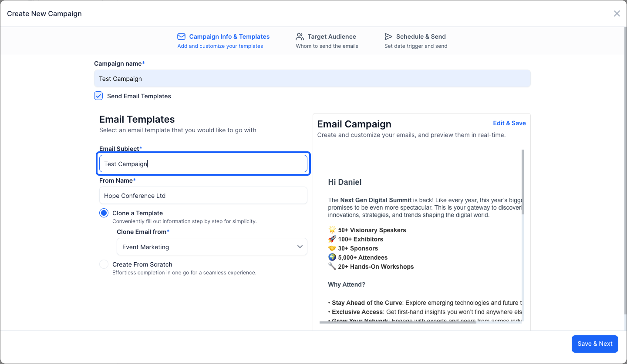Click the Save & Next button

595,344
